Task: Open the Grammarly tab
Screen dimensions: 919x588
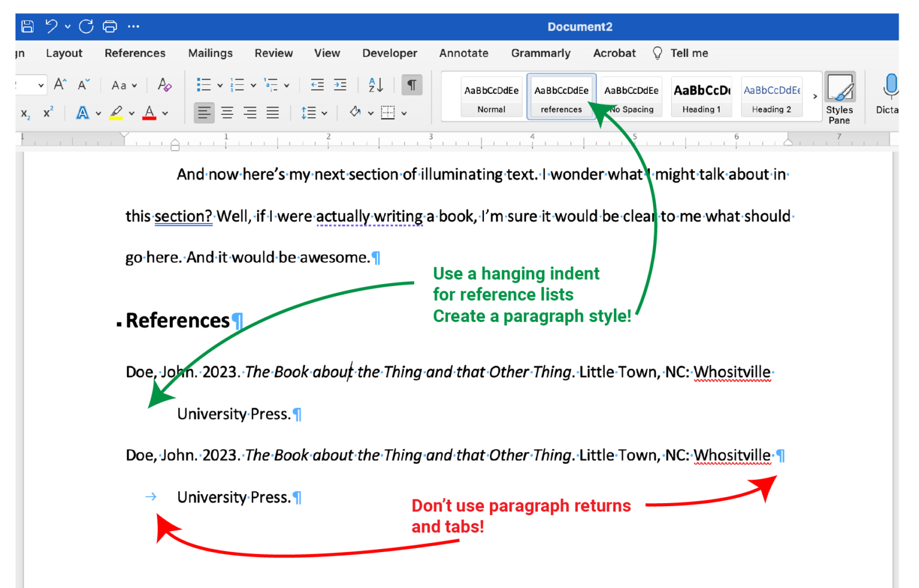Action: pyautogui.click(x=540, y=53)
